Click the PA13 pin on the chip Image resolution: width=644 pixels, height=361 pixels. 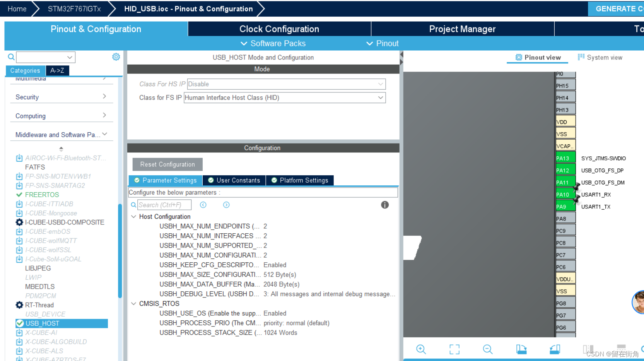pos(565,158)
